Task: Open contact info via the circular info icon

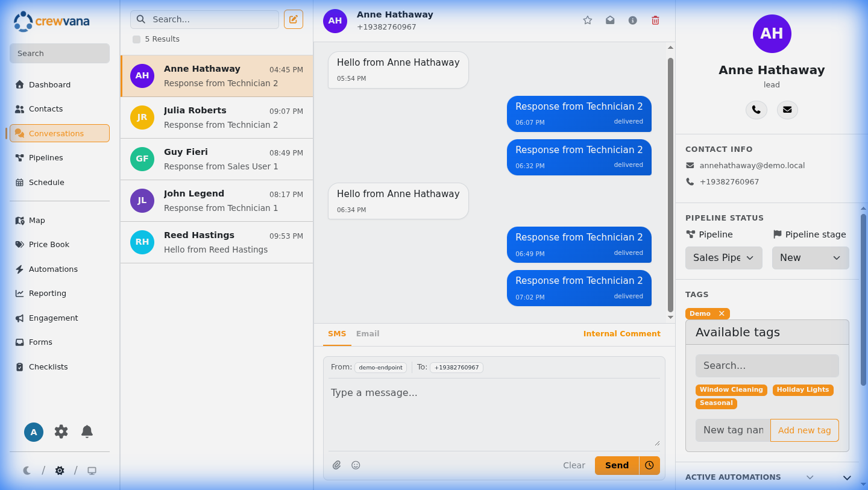Action: click(632, 20)
